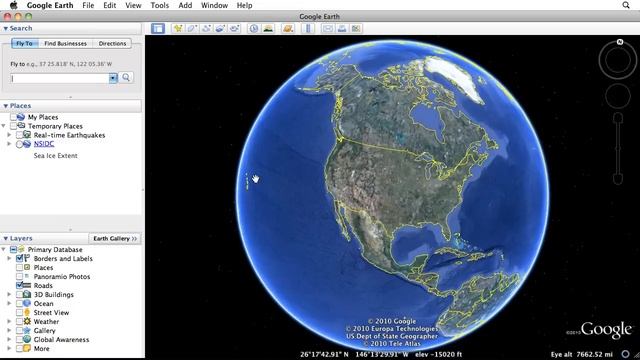Expand the More layer group

point(9,349)
